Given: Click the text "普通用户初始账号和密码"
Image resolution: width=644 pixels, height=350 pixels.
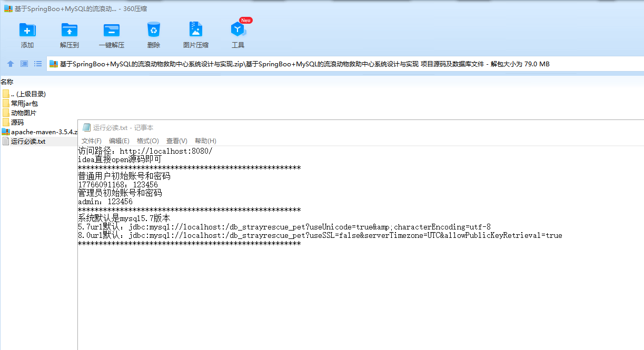Looking at the screenshot, I should (x=124, y=176).
